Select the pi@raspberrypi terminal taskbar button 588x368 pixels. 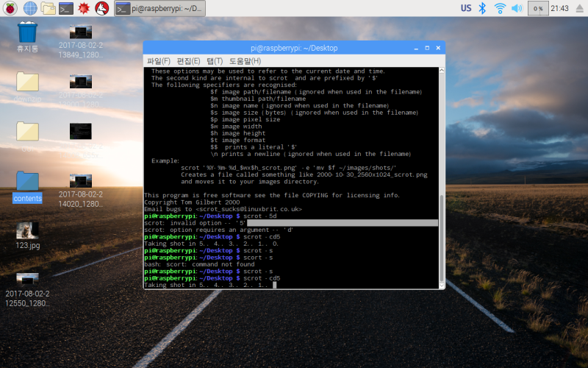[159, 8]
